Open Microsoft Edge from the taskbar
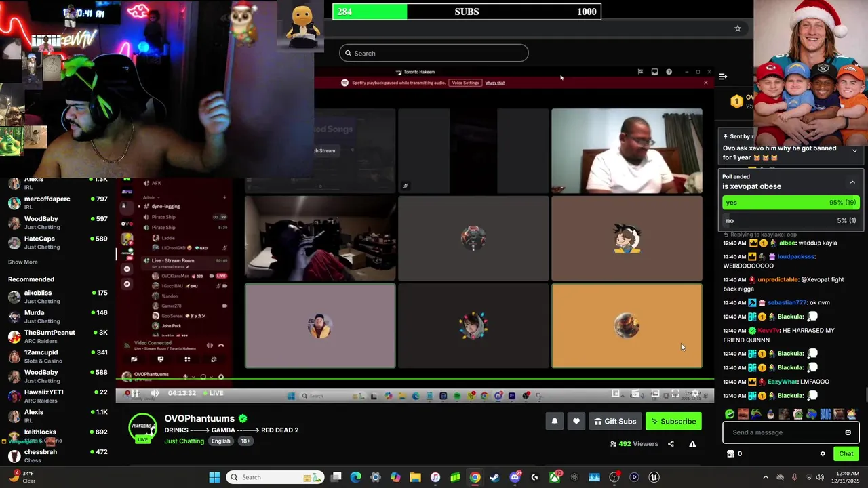This screenshot has width=868, height=488. pos(356,477)
